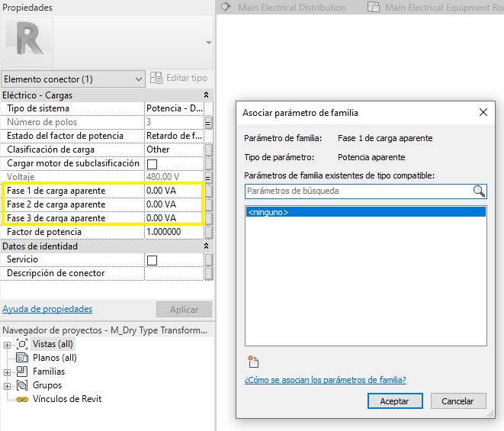The height and width of the screenshot is (431, 504).
Task: Collapse the Datos de identidad section
Action: point(206,246)
